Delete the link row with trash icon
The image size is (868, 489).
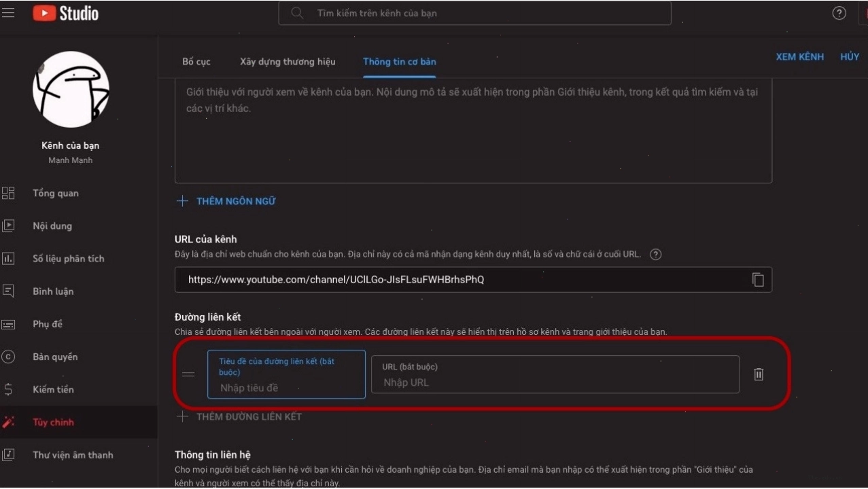click(x=759, y=374)
